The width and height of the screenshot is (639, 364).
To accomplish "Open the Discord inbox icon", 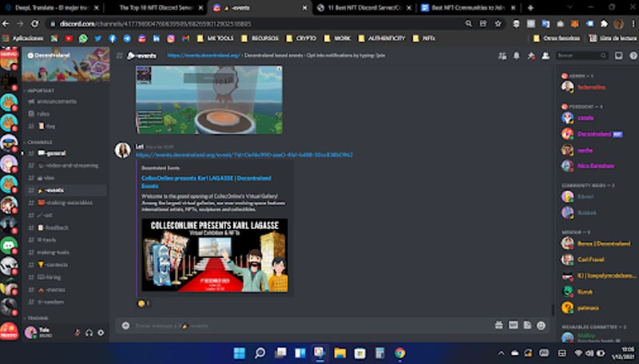I will coord(618,55).
